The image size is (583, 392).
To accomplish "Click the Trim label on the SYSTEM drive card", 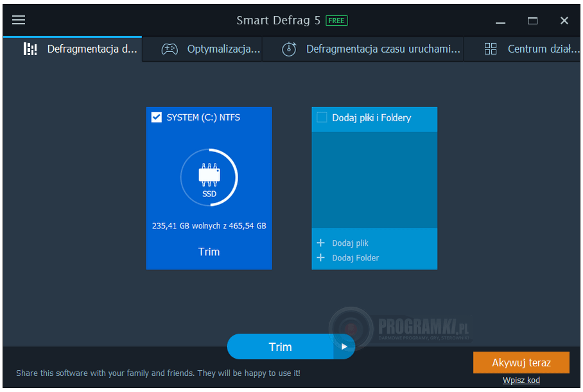I will [209, 252].
